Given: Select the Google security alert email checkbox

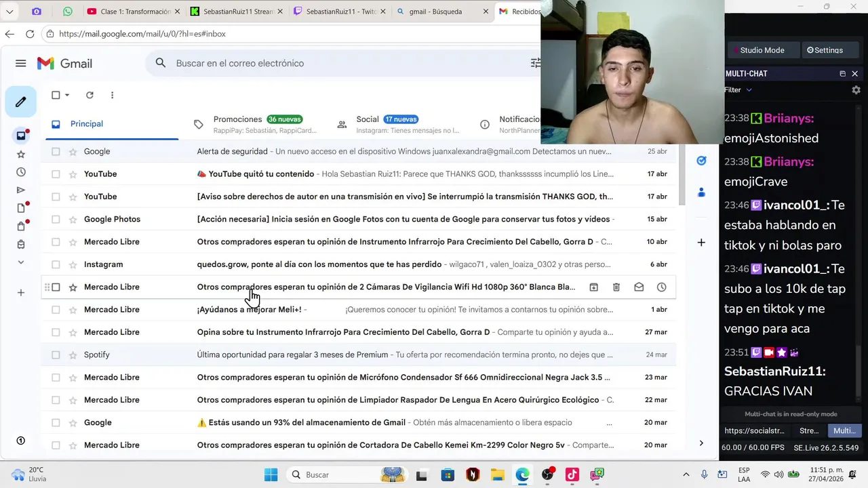Looking at the screenshot, I should click(56, 152).
